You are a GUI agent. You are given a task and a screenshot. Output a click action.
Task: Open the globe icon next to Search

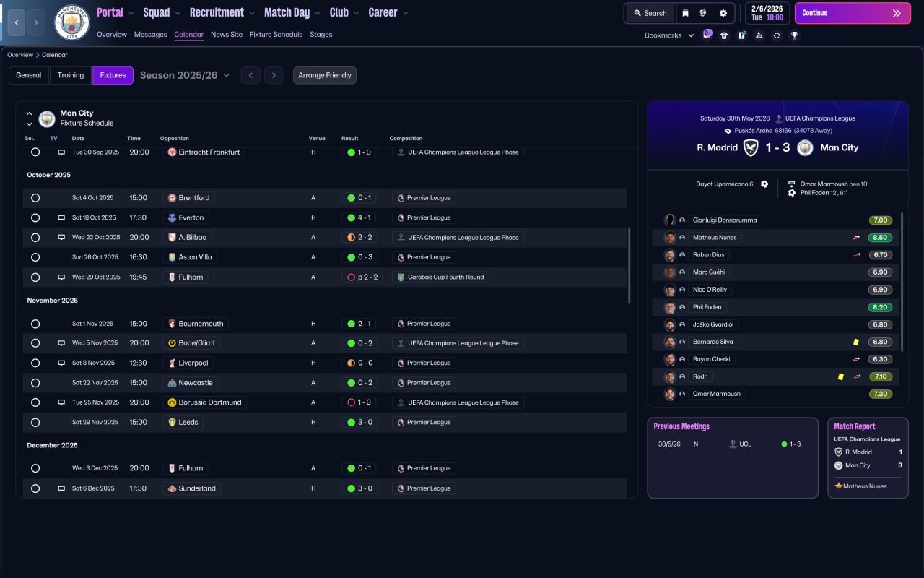click(702, 13)
